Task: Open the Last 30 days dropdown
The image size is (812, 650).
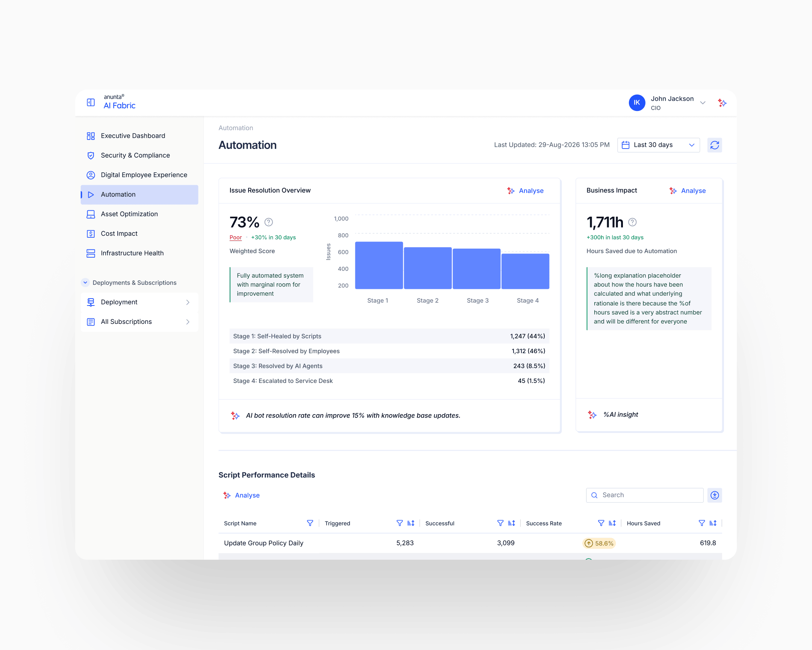Action: click(x=658, y=145)
